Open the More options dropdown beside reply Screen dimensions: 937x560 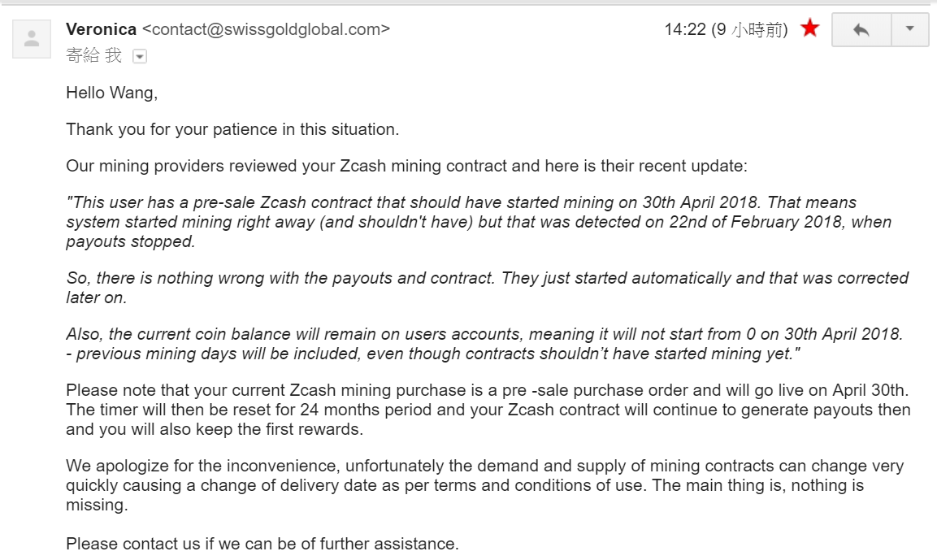tap(910, 30)
